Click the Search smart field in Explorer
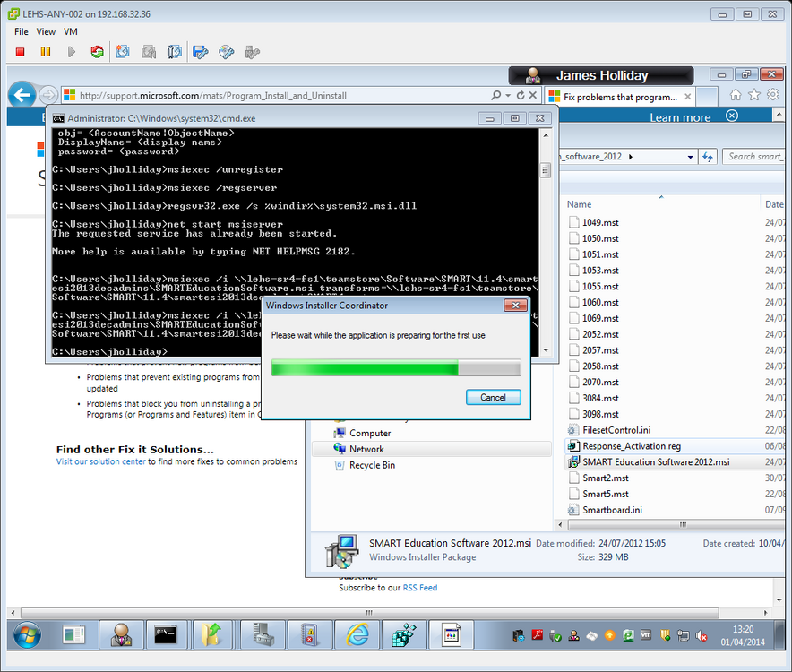This screenshot has width=792, height=672. [753, 157]
